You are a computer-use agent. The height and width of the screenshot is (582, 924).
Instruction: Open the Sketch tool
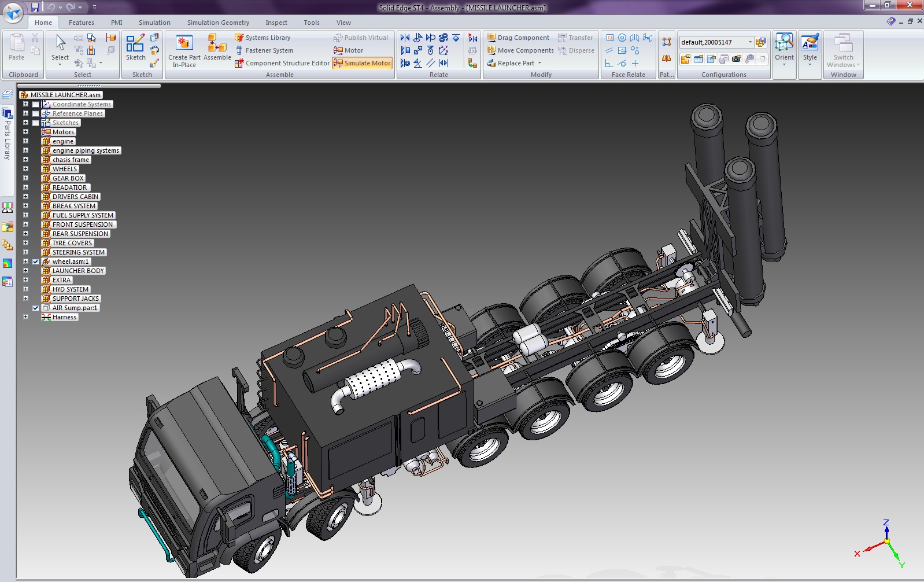pyautogui.click(x=135, y=44)
